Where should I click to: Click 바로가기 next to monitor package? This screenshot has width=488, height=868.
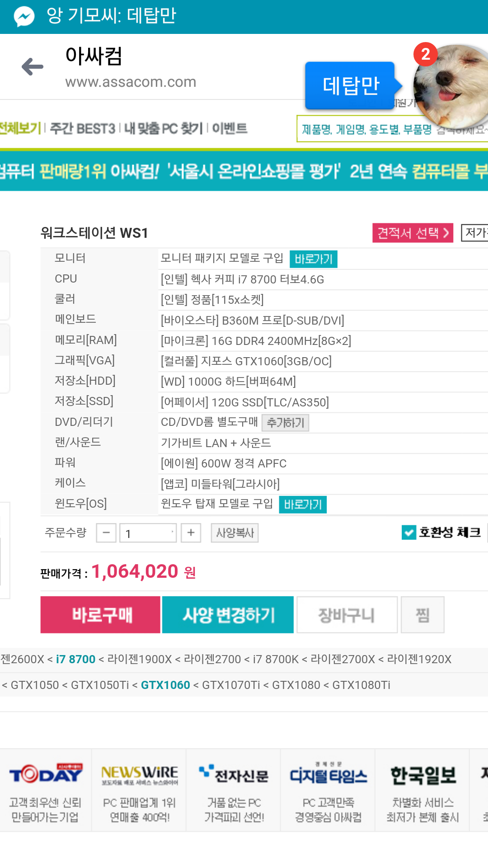click(313, 259)
